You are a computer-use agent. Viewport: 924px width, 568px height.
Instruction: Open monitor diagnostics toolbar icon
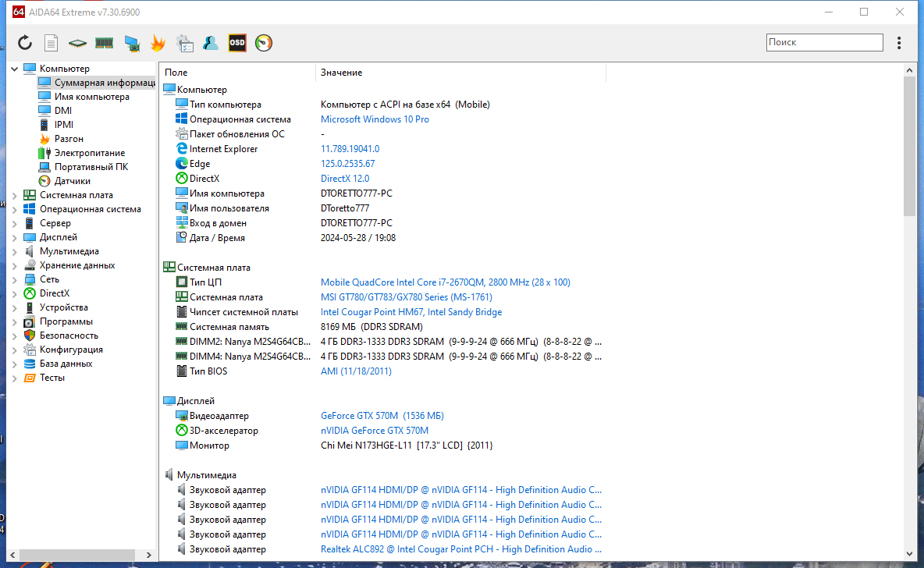132,43
